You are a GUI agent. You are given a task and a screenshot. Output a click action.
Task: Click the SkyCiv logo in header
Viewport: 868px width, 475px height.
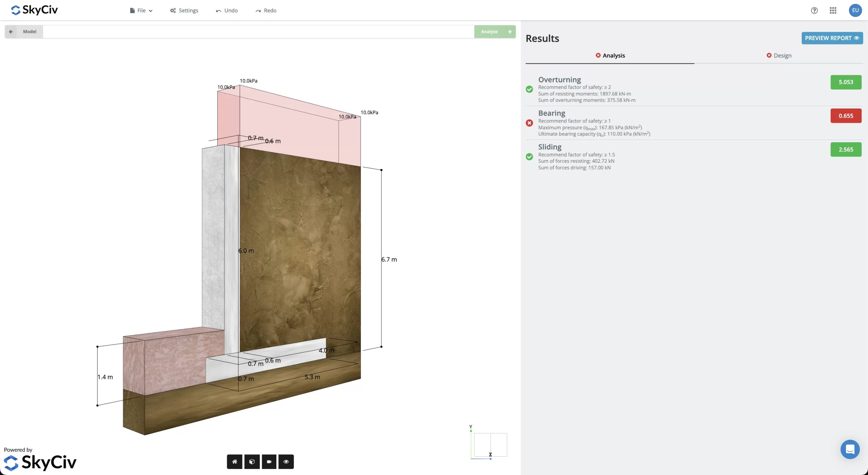click(x=34, y=10)
